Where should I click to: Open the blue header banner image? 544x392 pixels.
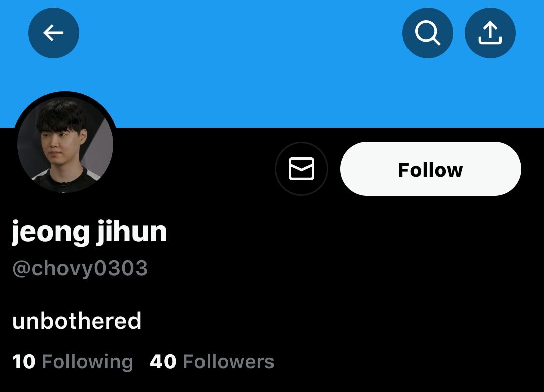pos(272,64)
